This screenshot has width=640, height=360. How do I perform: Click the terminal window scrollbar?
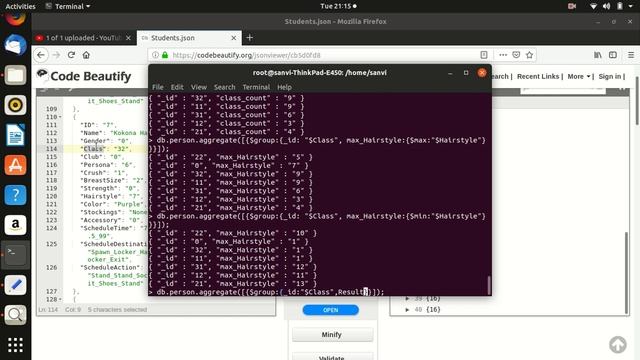click(488, 284)
